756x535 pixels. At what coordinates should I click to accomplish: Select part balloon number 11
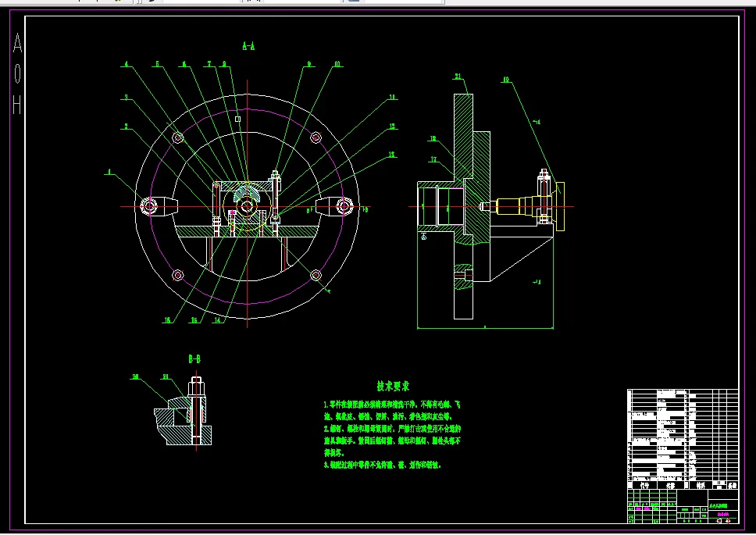[393, 98]
